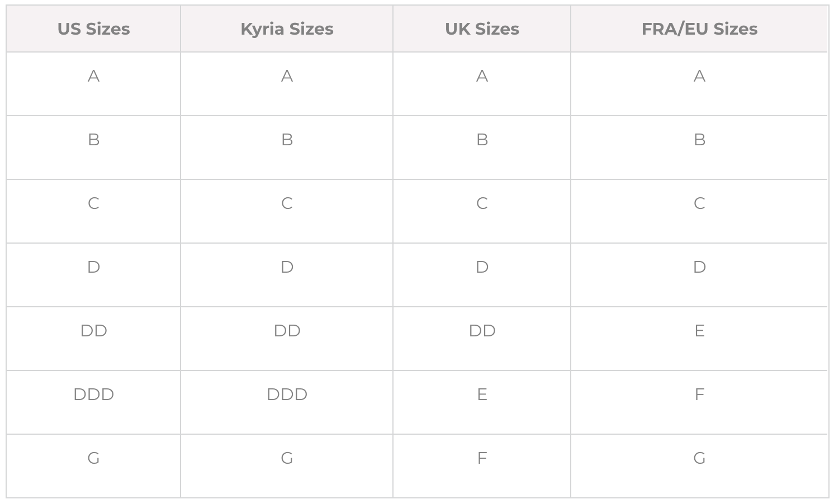Click the FRA/EU Sizes column header
The height and width of the screenshot is (504, 834).
pyautogui.click(x=699, y=29)
